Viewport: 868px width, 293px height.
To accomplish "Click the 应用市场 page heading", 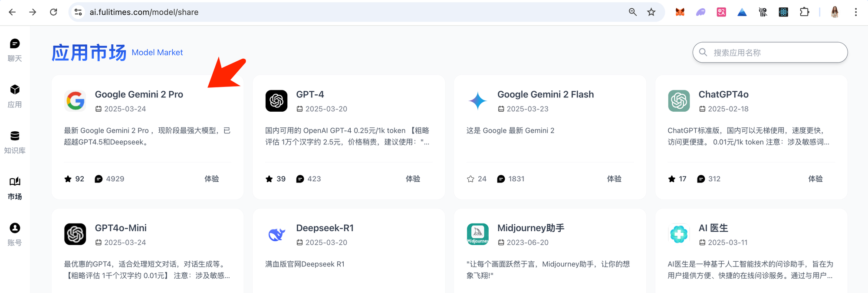I will click(x=89, y=53).
